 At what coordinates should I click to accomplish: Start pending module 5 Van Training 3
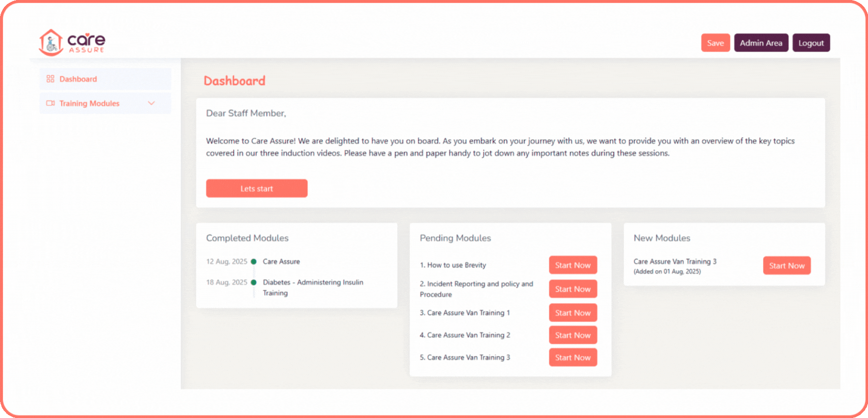[573, 357]
